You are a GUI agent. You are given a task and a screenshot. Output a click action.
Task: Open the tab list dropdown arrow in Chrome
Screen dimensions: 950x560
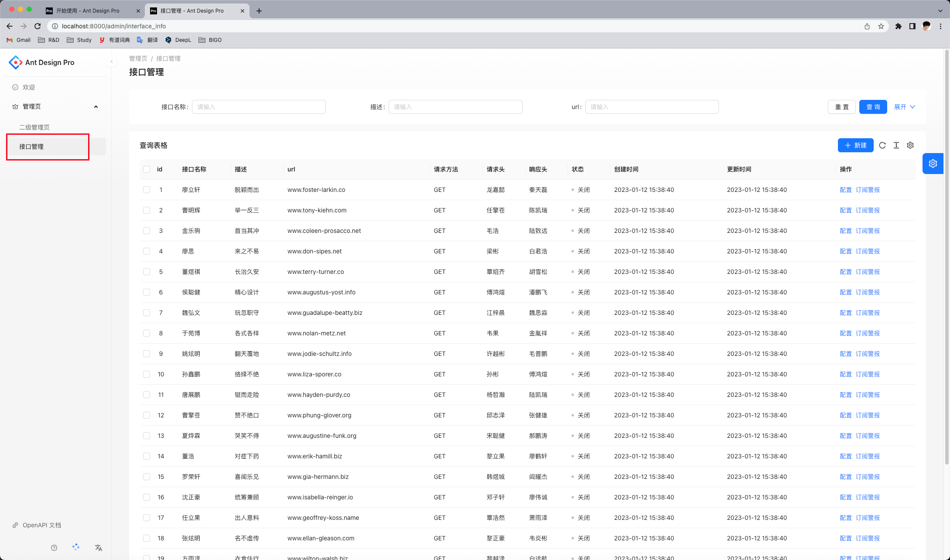tap(940, 10)
